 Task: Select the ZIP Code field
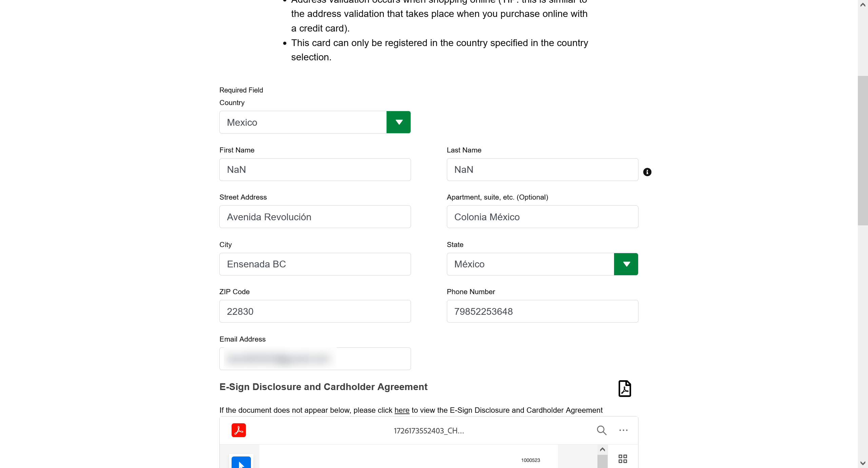[315, 311]
